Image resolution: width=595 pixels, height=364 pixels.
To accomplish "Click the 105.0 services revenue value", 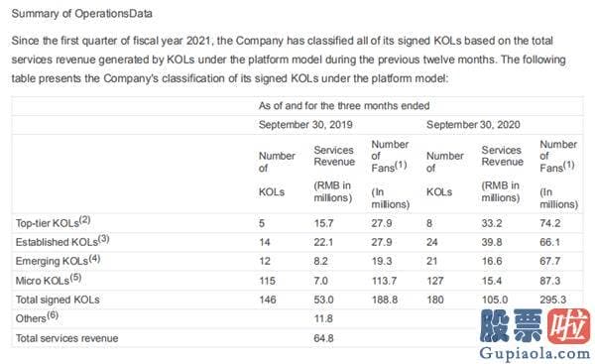I will point(495,300).
